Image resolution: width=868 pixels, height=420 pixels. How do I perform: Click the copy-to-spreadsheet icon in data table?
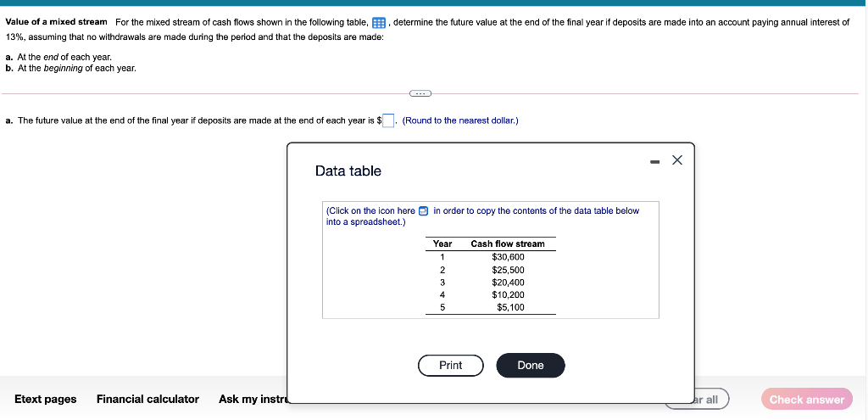coord(424,210)
